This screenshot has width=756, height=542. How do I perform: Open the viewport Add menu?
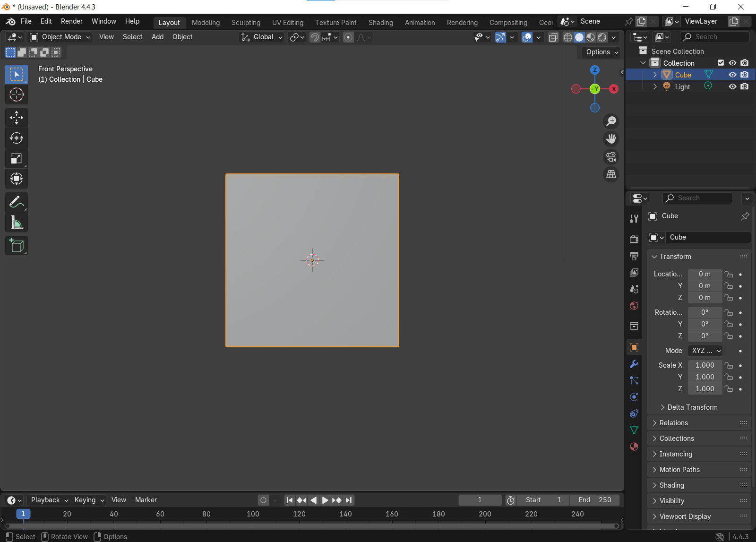point(158,37)
